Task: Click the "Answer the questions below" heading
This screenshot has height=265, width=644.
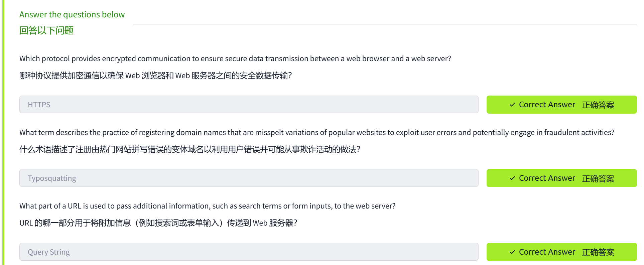Action: tap(72, 15)
